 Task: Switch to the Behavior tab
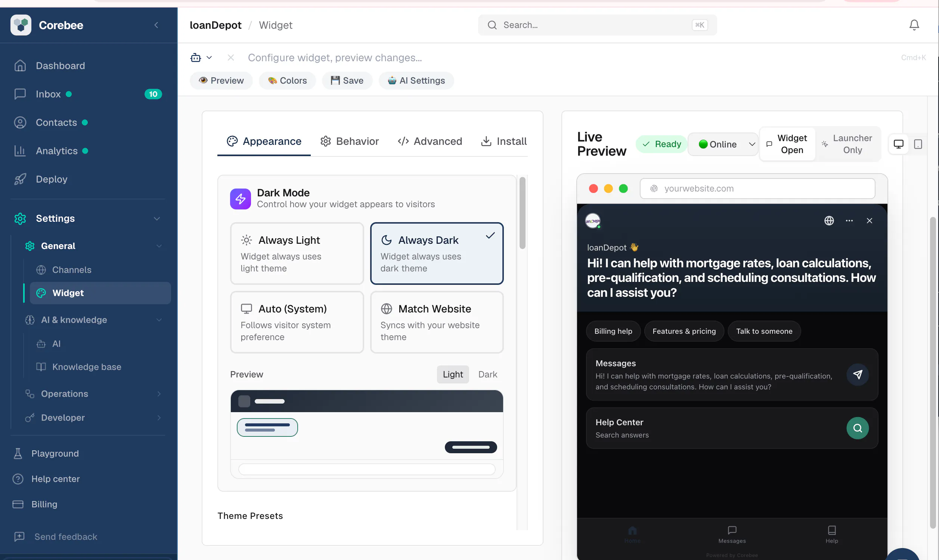click(350, 141)
